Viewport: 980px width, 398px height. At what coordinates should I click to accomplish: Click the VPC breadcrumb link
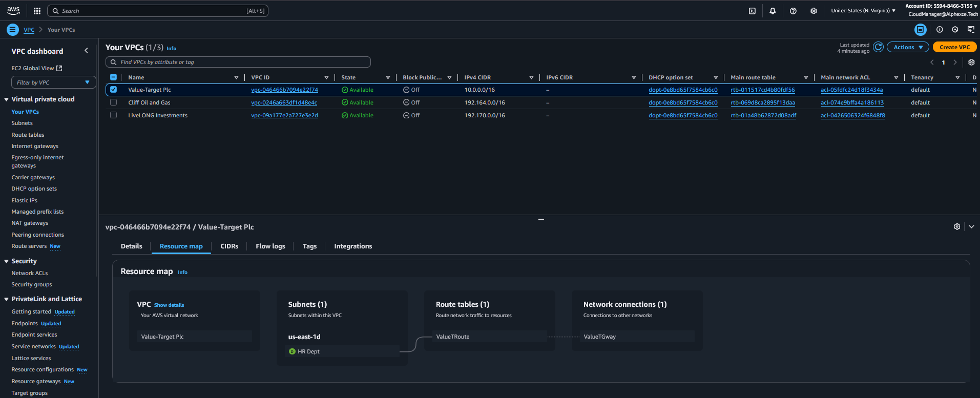click(29, 30)
